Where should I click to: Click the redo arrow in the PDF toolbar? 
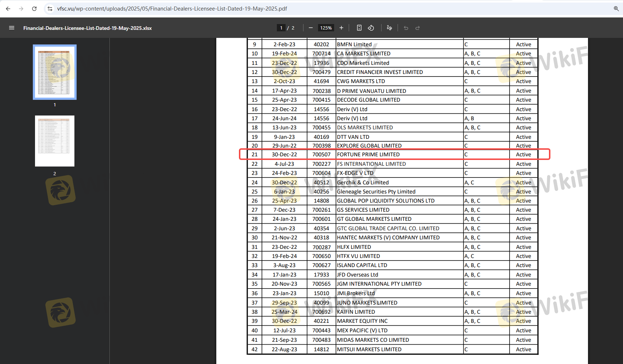coord(418,28)
